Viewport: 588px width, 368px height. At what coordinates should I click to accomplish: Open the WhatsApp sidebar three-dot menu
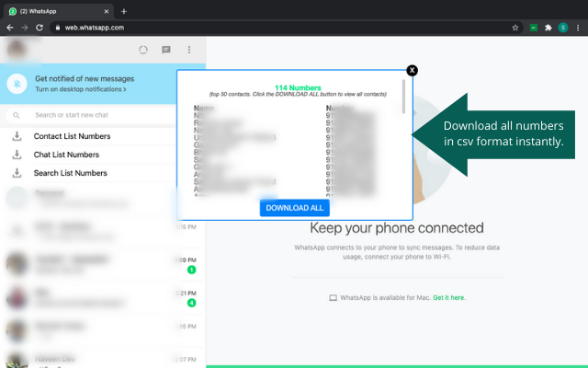click(x=189, y=50)
